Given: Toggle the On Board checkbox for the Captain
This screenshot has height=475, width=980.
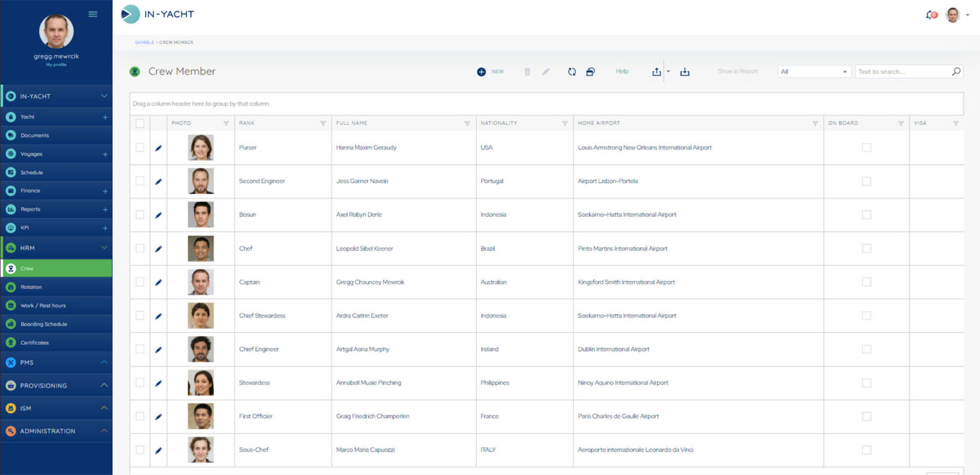Looking at the screenshot, I should pos(866,282).
